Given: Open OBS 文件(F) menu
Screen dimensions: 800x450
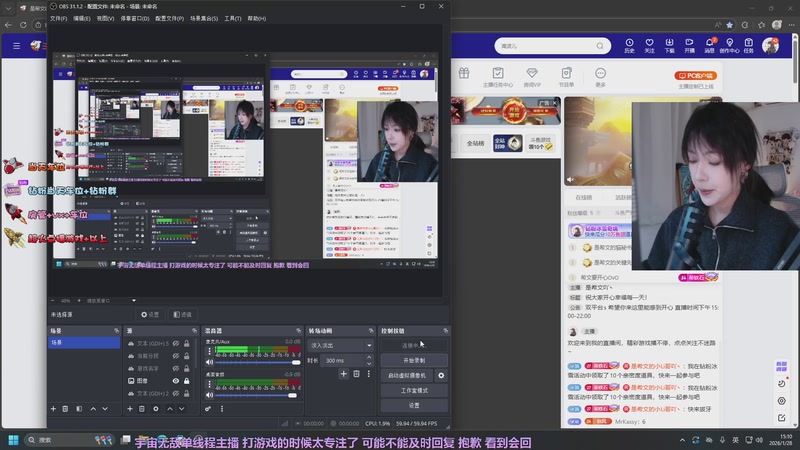Looking at the screenshot, I should [x=59, y=18].
